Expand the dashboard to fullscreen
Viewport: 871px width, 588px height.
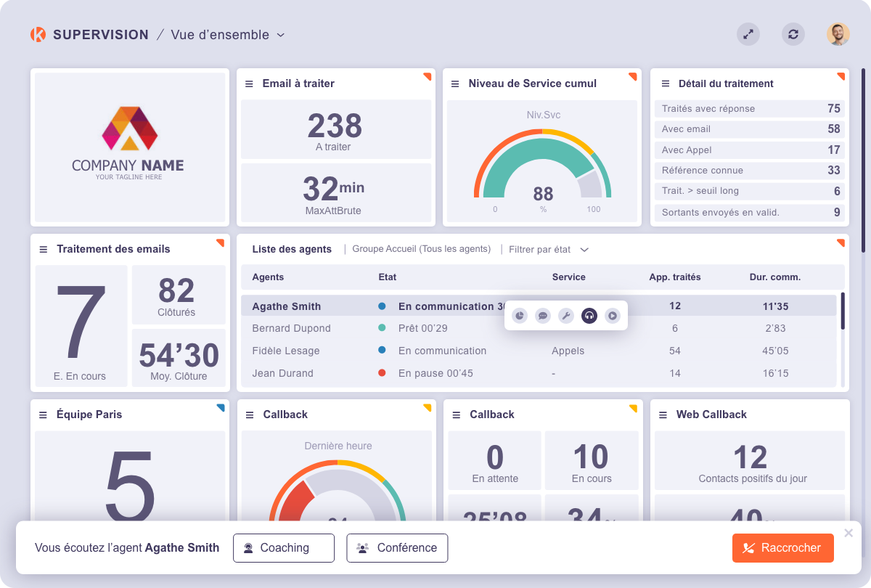748,34
